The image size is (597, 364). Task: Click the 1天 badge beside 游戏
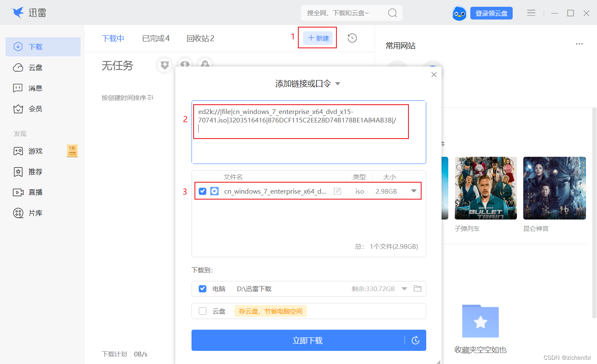(72, 150)
